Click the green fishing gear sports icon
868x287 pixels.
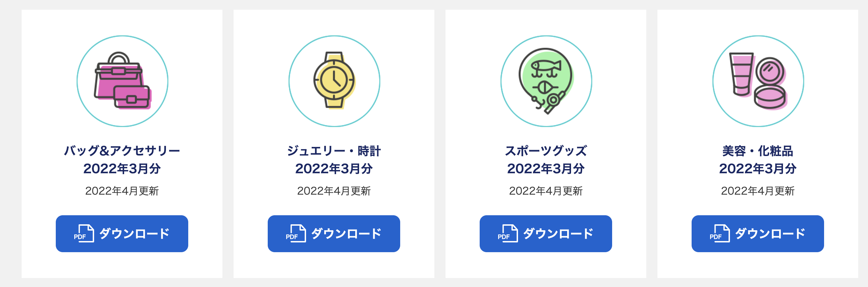coord(546,81)
